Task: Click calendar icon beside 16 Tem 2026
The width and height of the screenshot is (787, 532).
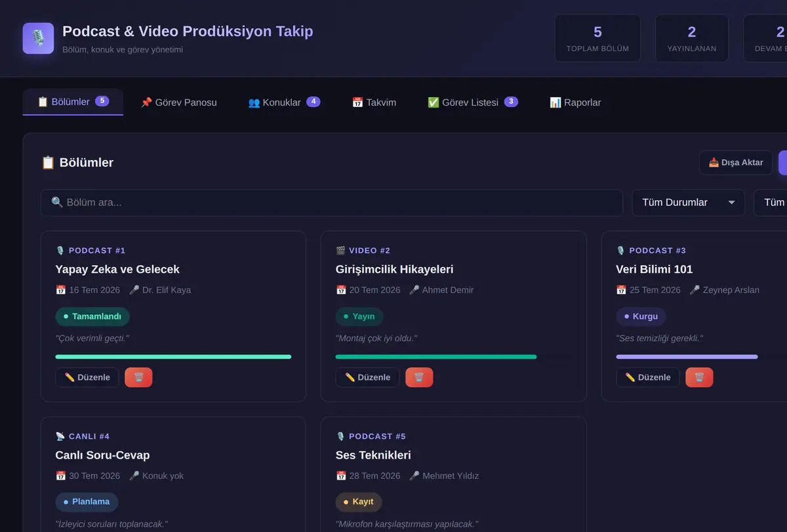Action: tap(61, 290)
